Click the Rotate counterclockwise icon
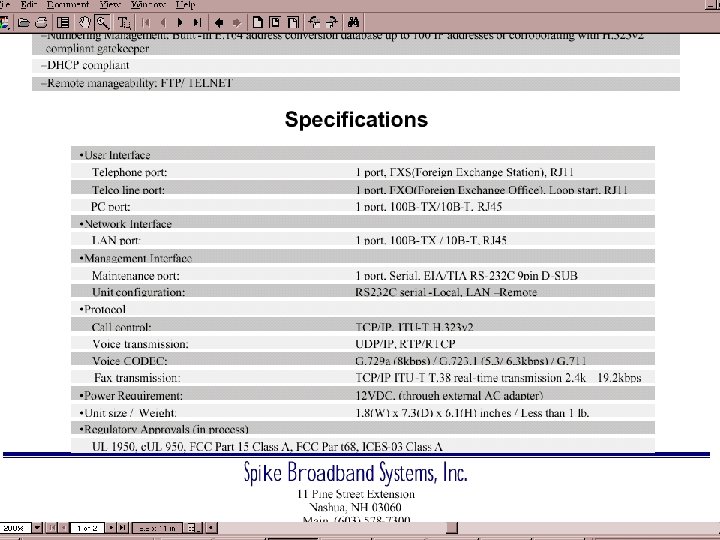 314,22
